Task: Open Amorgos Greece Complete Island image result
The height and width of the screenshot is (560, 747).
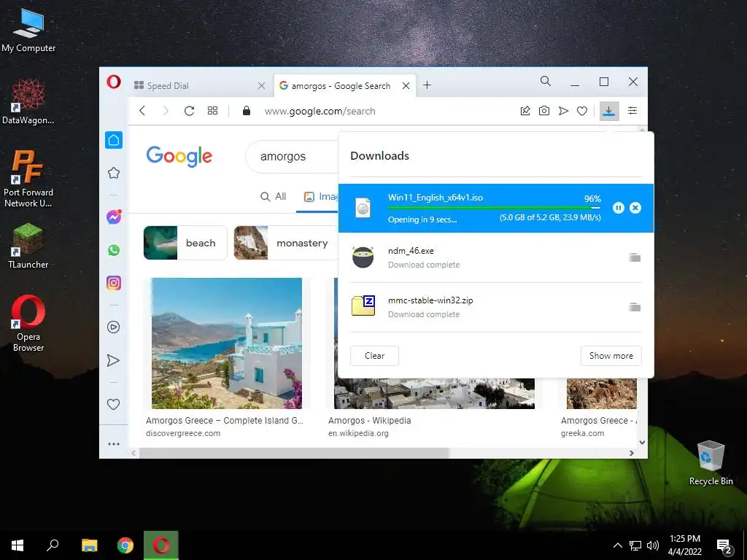Action: point(227,343)
